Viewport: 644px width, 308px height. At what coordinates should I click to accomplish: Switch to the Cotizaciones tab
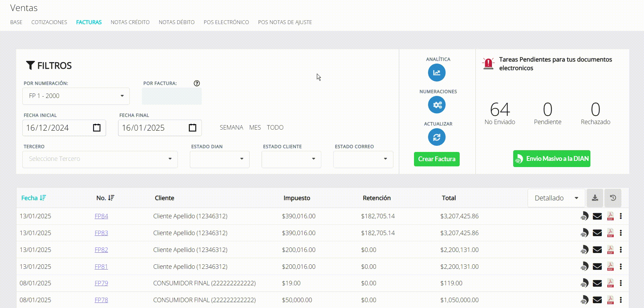tap(49, 22)
